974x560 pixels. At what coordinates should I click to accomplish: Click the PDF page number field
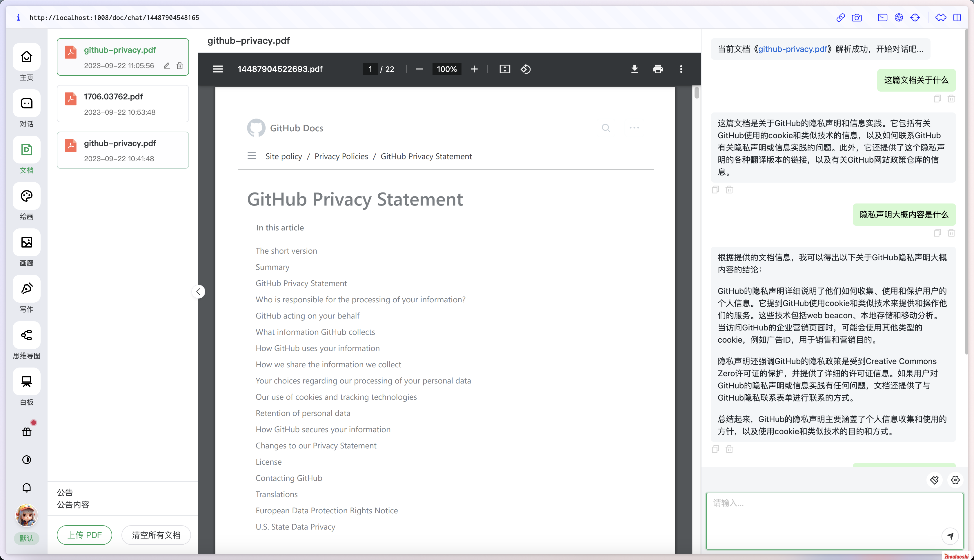(370, 69)
